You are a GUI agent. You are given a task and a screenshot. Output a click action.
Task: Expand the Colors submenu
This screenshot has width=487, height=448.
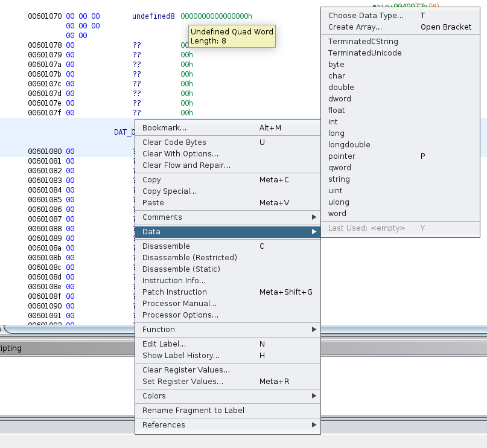[228, 396]
